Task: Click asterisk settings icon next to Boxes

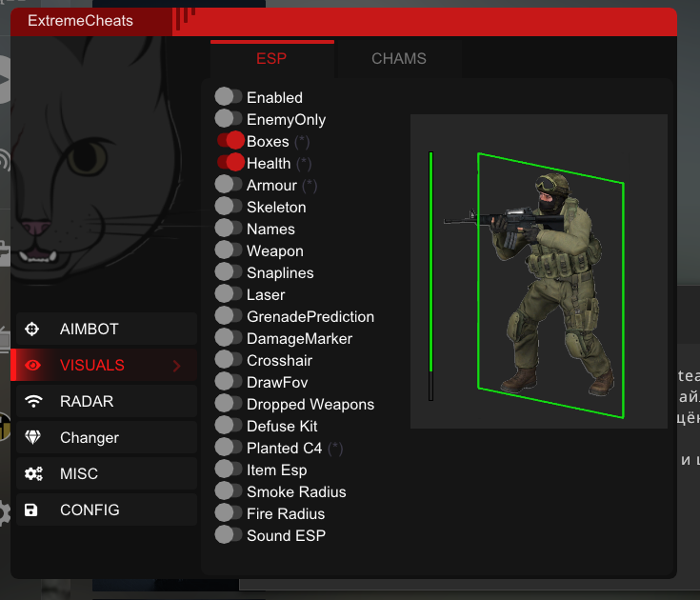Action: [x=302, y=142]
